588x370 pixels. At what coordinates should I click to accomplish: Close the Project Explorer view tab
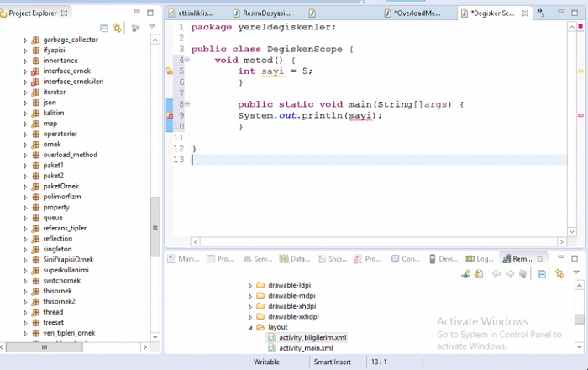[x=65, y=13]
